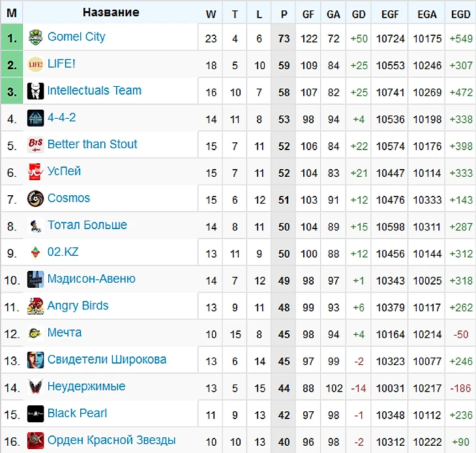
Task: Click the 02.KZ team logo icon
Action: 35,252
